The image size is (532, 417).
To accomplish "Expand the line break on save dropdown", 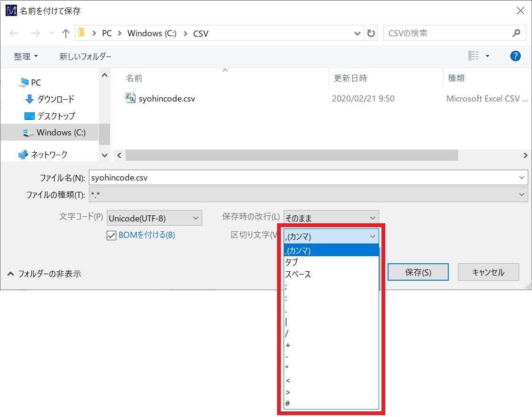I will [331, 218].
